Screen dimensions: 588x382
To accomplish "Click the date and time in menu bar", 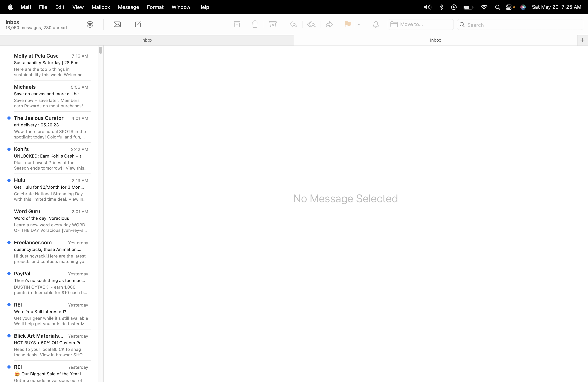I will point(556,7).
